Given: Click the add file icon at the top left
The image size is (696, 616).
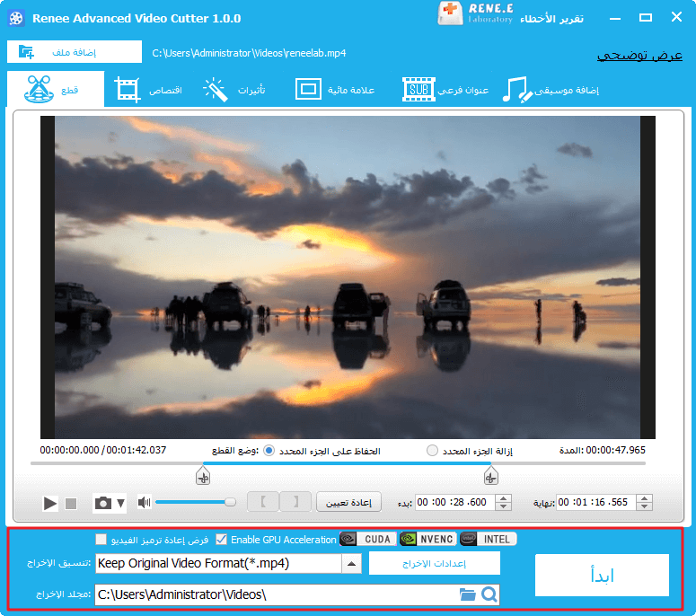Looking at the screenshot, I should pos(26,52).
